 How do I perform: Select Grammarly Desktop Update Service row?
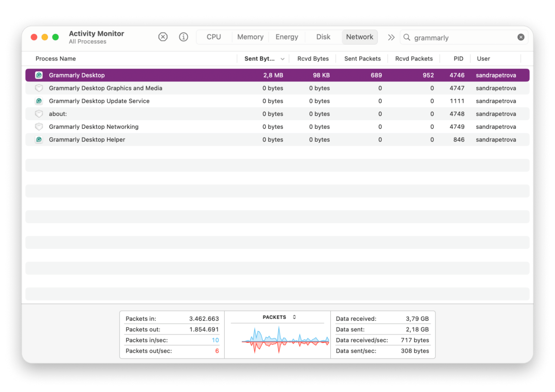click(x=277, y=101)
